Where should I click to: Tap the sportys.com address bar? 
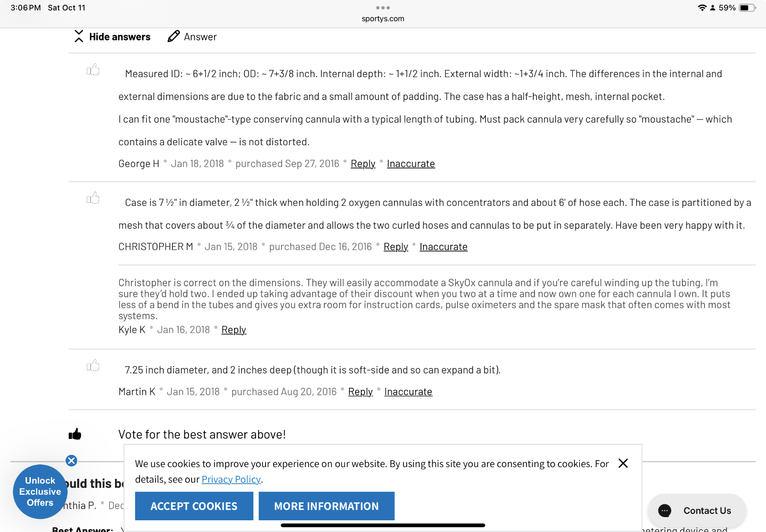click(383, 19)
